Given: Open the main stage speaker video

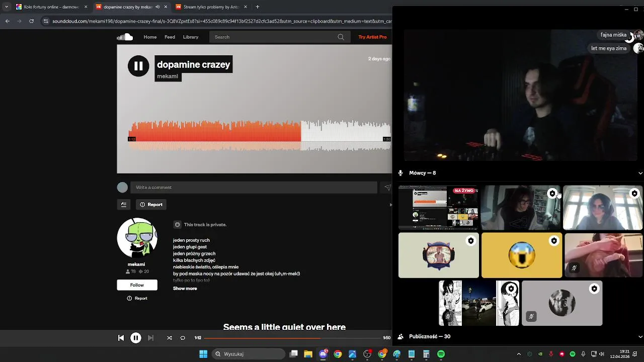Looking at the screenshot, I should 520,96.
